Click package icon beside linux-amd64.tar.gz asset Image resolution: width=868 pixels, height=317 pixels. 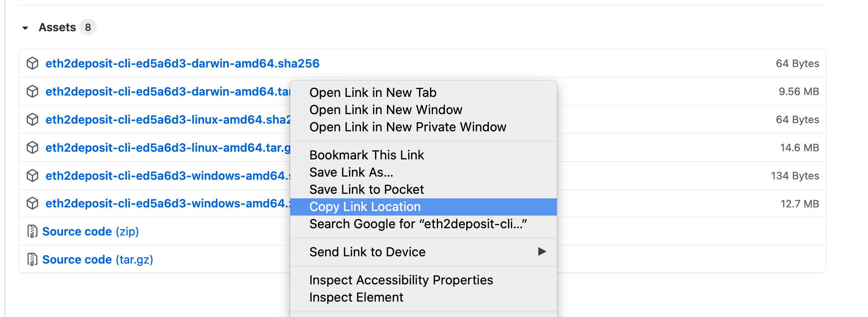(x=32, y=148)
